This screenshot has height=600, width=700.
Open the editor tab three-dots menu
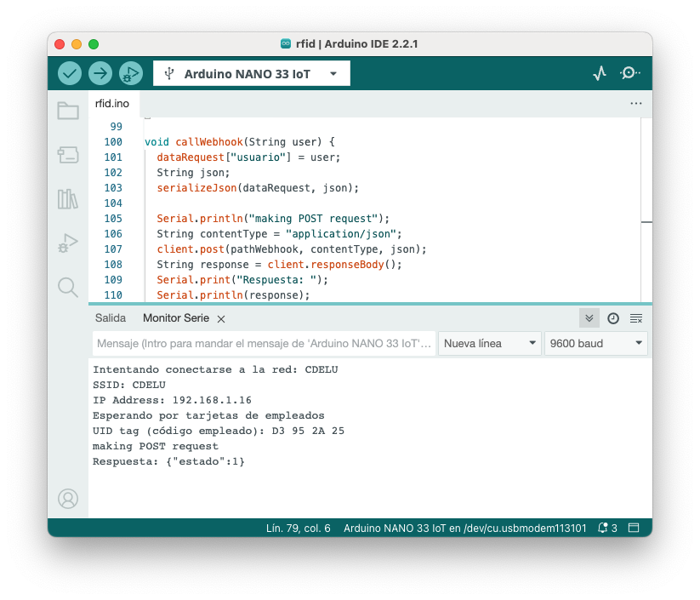636,104
